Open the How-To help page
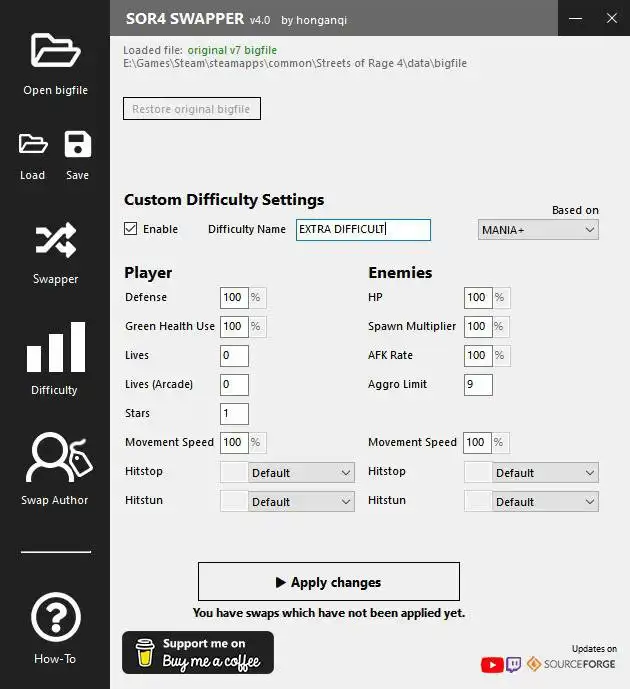This screenshot has height=689, width=630. pos(56,617)
